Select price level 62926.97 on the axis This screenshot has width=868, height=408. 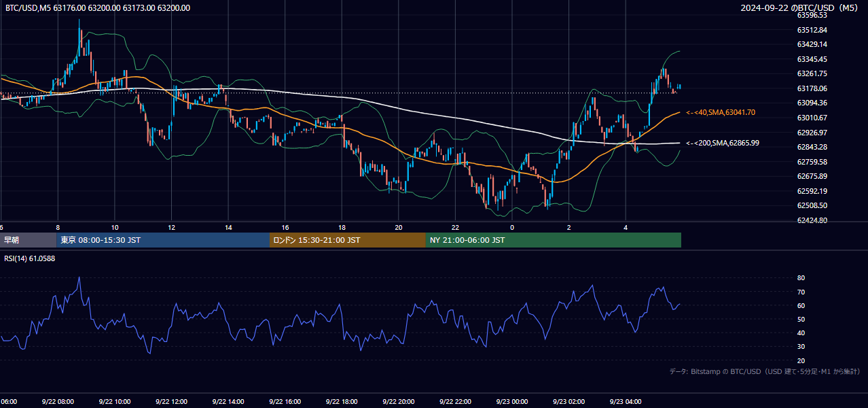(812, 132)
